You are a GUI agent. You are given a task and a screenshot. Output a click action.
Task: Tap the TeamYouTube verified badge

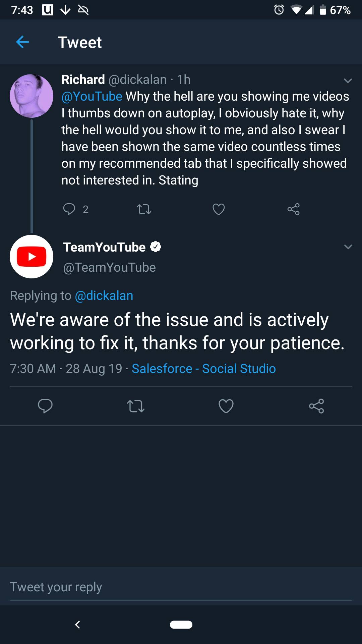pos(156,247)
